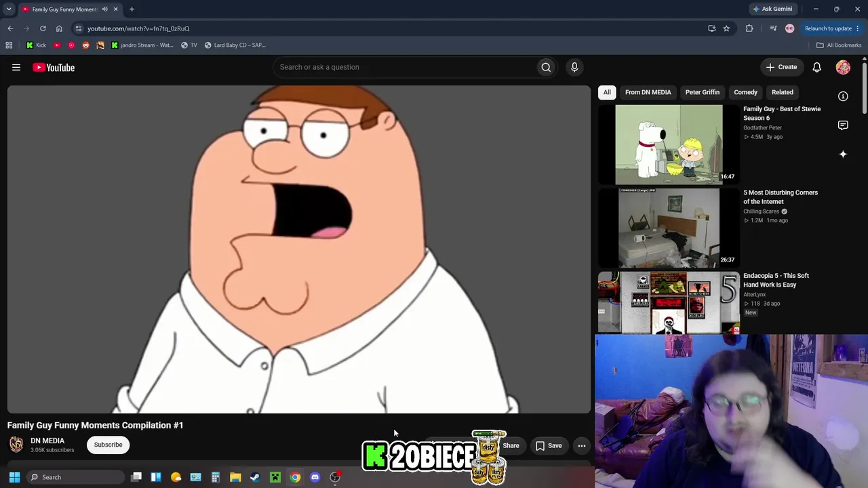The image size is (868, 488).
Task: Open the jandro Stream bookmark
Action: point(142,45)
